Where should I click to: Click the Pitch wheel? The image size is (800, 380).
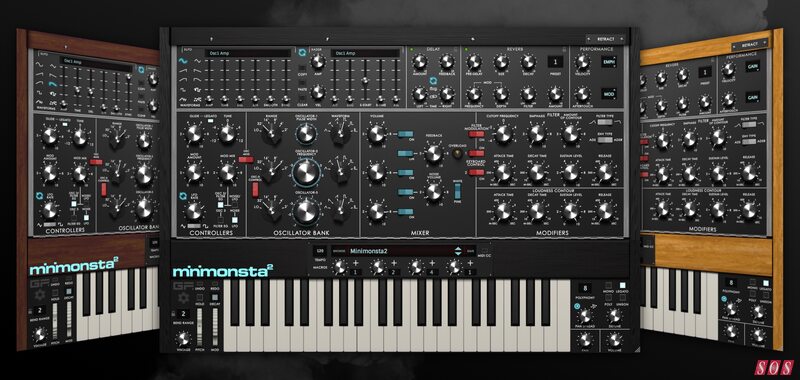coord(199,325)
